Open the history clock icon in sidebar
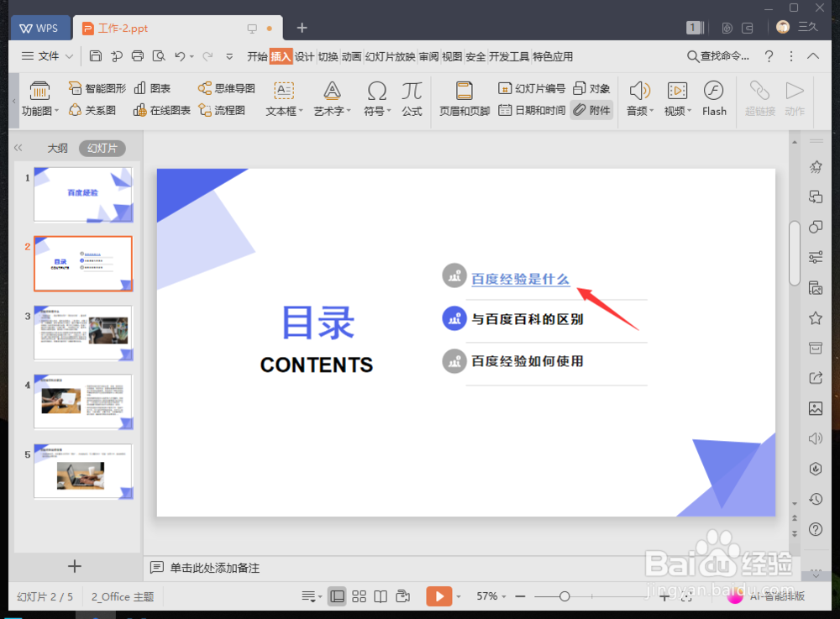Viewport: 840px width, 619px height. tap(816, 499)
